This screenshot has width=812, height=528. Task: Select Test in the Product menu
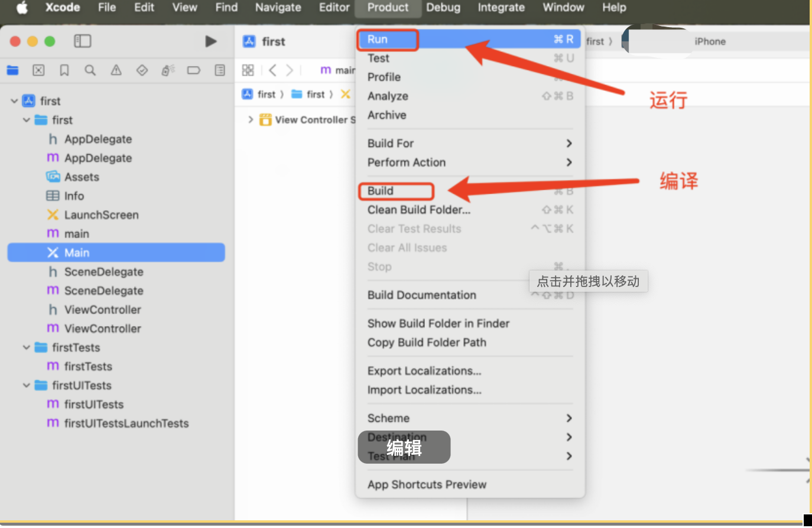point(470,58)
